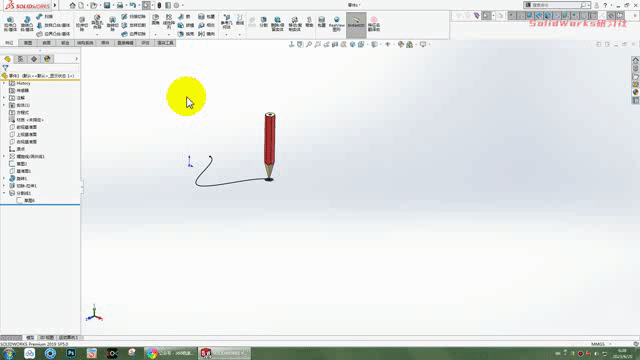Switch to the 钣金 (Sheet Metal) ribbon tab
640x360 pixels.
65,43
